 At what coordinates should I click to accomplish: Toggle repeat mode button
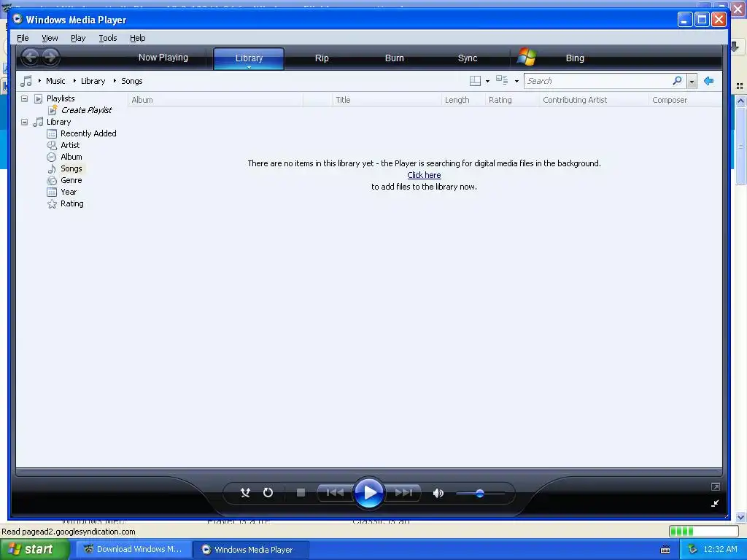pos(268,493)
